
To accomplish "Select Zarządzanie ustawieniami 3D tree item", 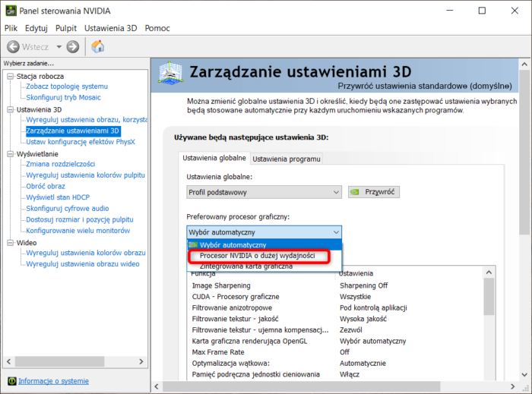I will [x=73, y=131].
